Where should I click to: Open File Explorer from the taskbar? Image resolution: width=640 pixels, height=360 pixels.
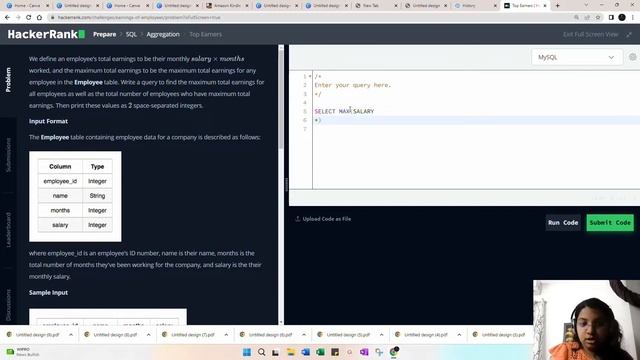point(291,352)
